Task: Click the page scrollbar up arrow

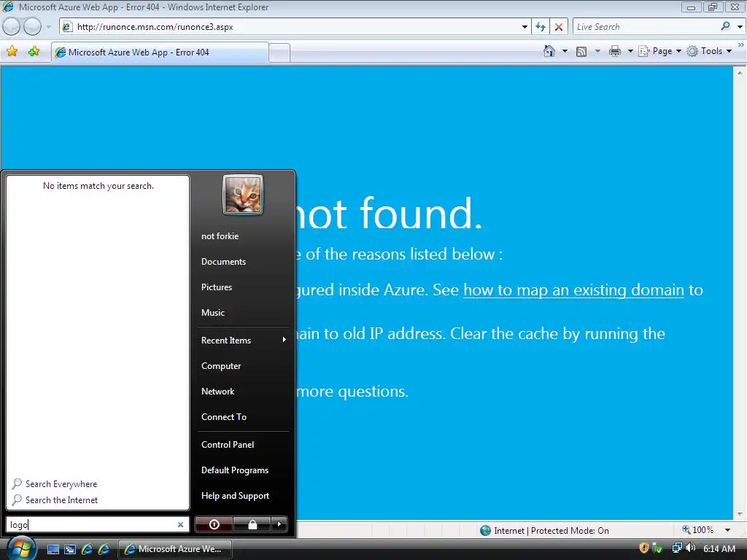Action: coord(740,72)
